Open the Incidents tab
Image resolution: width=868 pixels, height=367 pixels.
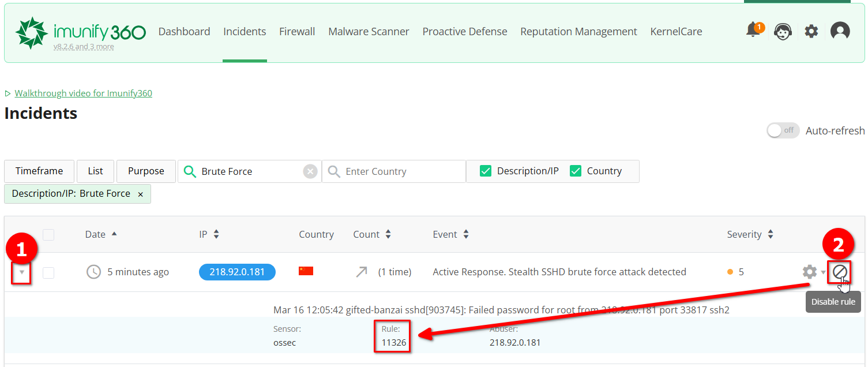(x=245, y=32)
